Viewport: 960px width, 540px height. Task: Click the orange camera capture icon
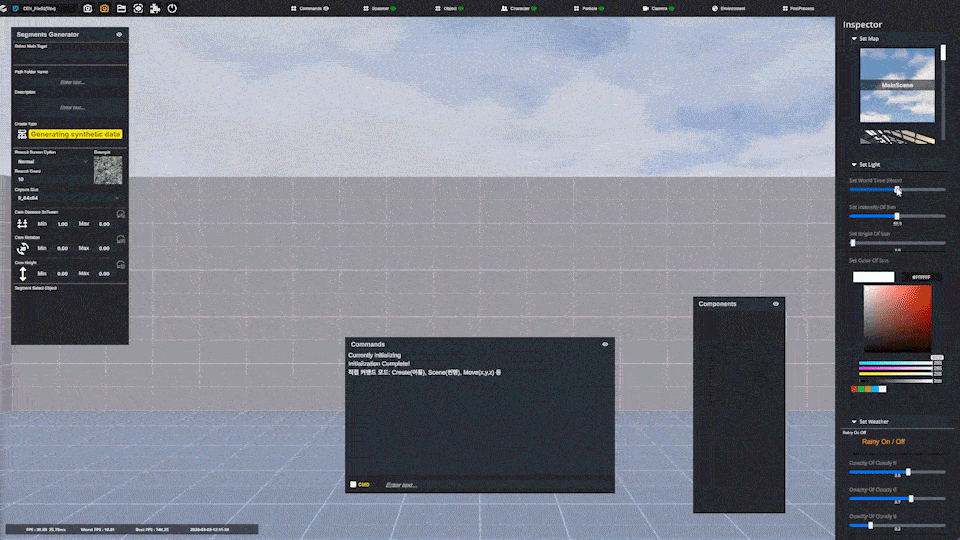click(104, 8)
